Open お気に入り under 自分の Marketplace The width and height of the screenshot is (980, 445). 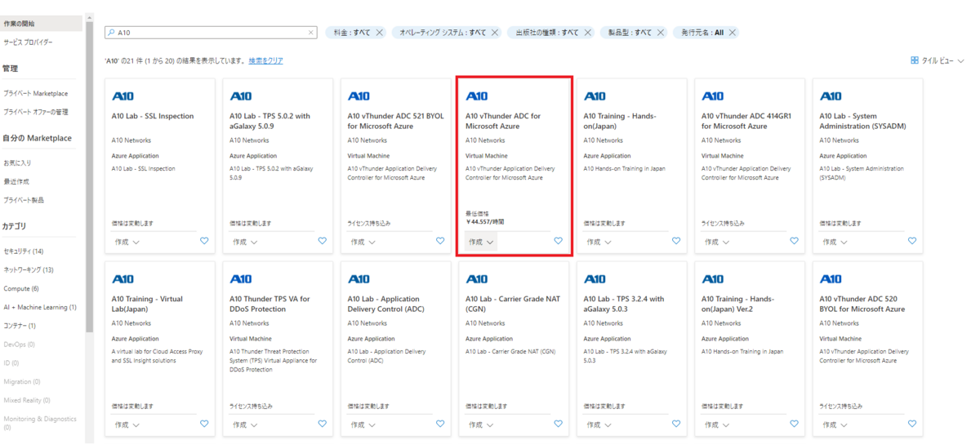coord(17,163)
